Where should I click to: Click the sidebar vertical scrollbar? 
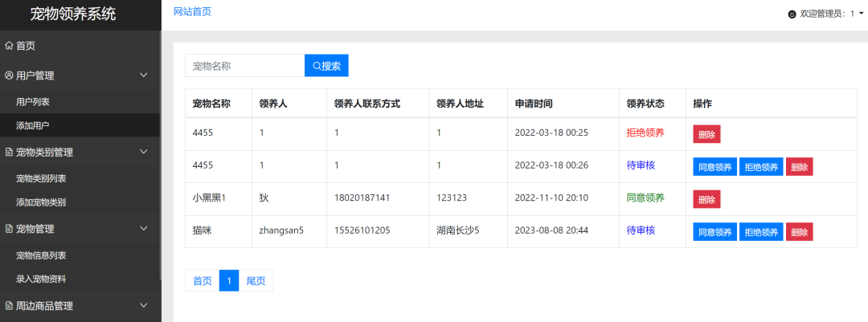[x=161, y=155]
